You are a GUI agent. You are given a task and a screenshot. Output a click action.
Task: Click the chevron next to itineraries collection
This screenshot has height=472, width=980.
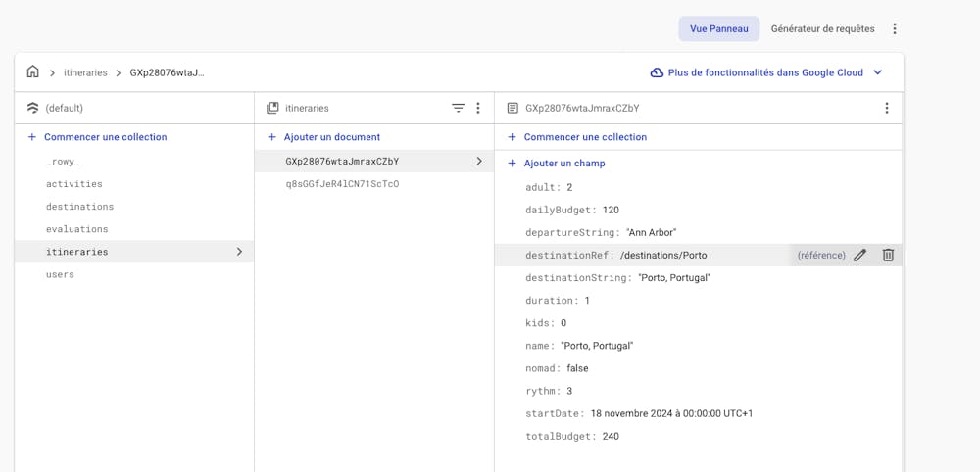coord(239,252)
